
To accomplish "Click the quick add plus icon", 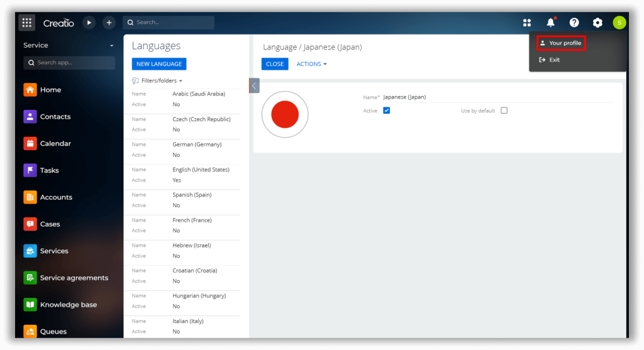I will pos(109,23).
